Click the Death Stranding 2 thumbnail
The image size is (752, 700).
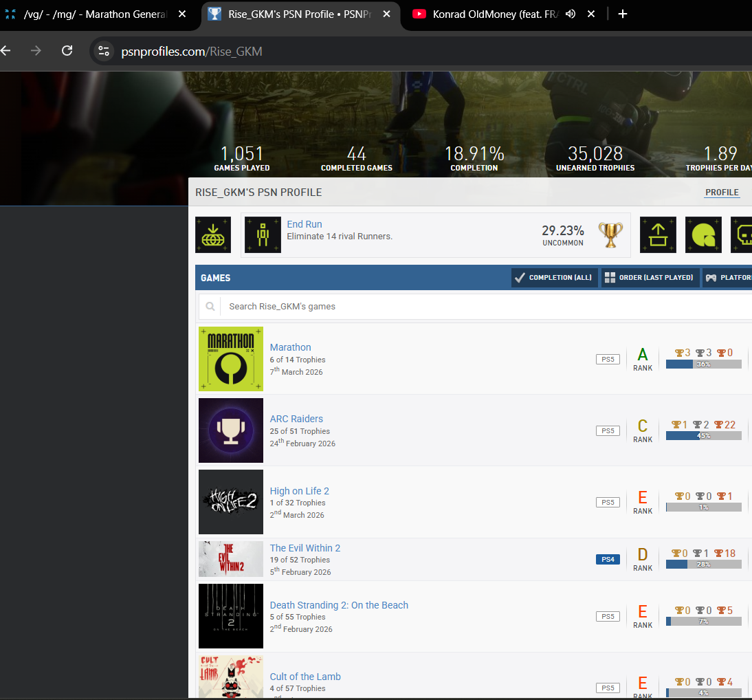231,616
